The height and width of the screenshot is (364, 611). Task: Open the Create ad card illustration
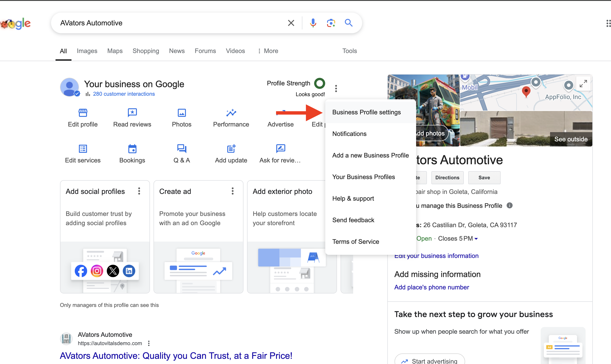coord(198,267)
